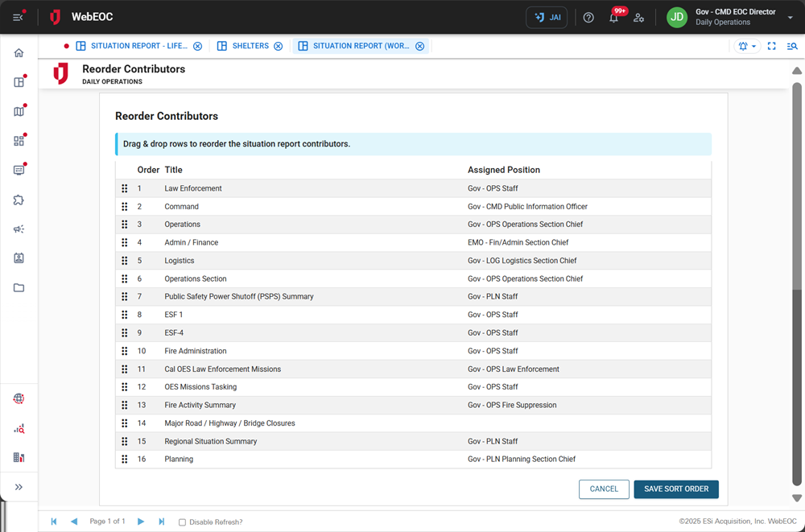
Task: Toggle full screen mode for the board
Action: coord(771,46)
